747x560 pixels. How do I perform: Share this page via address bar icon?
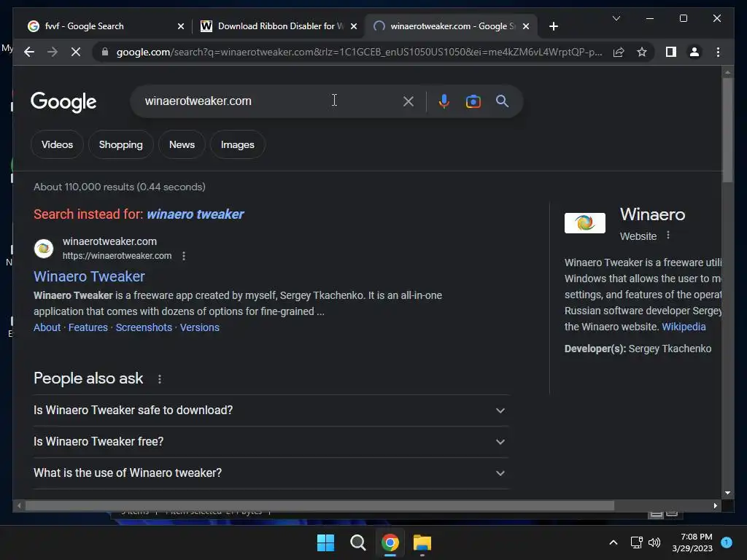point(619,52)
